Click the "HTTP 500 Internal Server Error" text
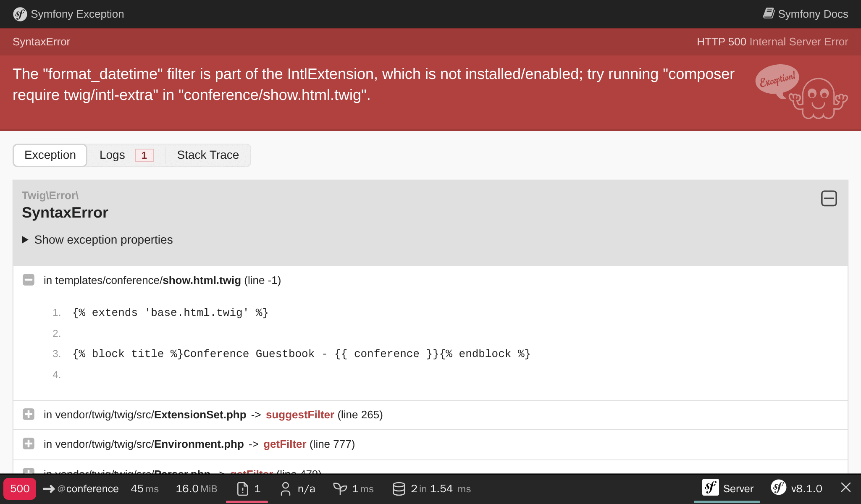Screen dimensions: 861x504 pos(772,42)
